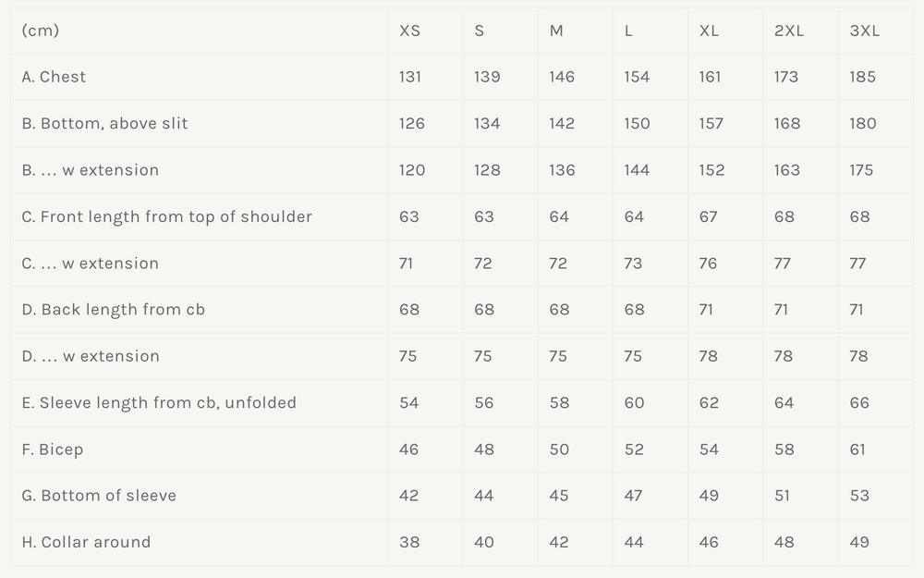Viewport: 924px width, 578px height.
Task: Click the "G. Bottom of sleeve" label
Action: click(x=99, y=496)
